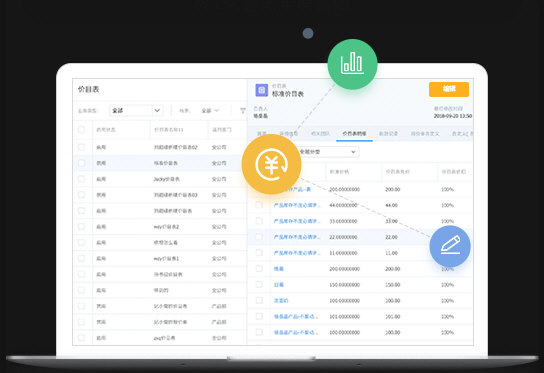Image resolution: width=544 pixels, height=373 pixels.
Task: Select the checkbox of the wqy价目表2 row
Action: pyautogui.click(x=82, y=227)
